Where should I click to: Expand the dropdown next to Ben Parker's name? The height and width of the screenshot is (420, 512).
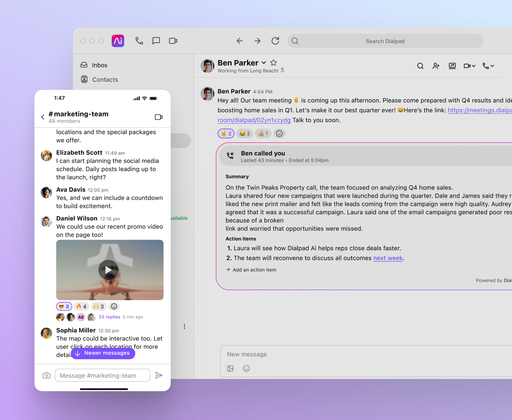(x=263, y=62)
